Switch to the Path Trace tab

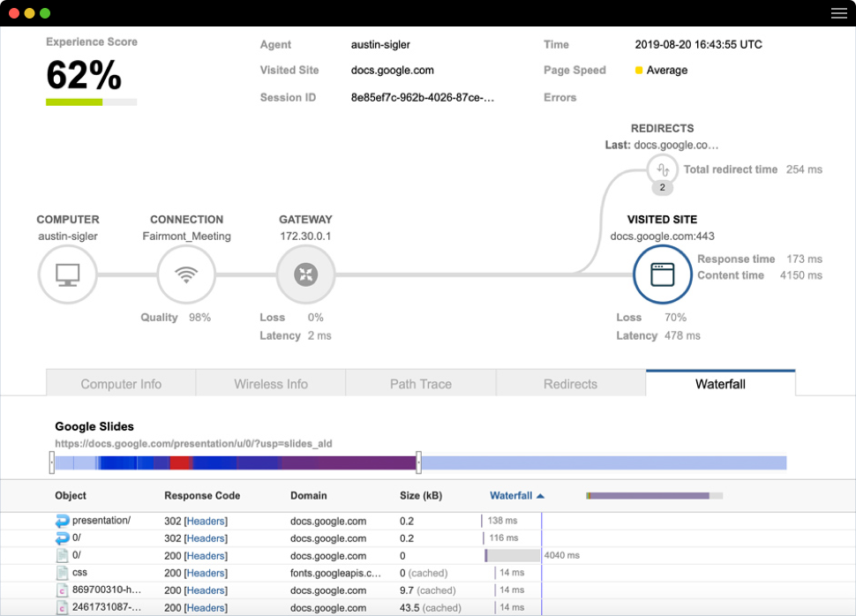click(421, 384)
